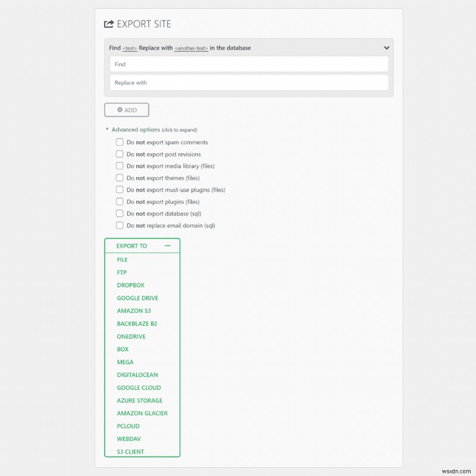Export to BACKBLAZE B2
The width and height of the screenshot is (476, 476).
pyautogui.click(x=137, y=323)
